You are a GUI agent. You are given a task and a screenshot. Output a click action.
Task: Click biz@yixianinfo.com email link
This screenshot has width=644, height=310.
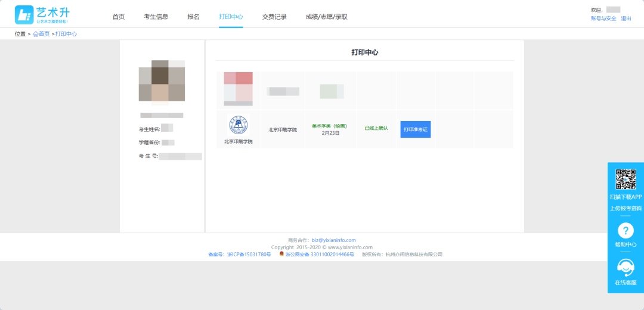click(333, 240)
